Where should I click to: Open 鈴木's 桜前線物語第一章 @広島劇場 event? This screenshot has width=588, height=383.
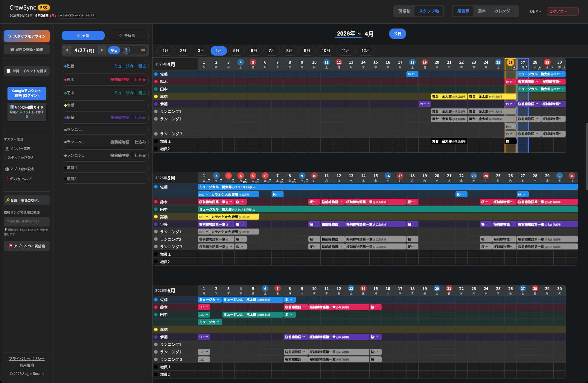(375, 202)
